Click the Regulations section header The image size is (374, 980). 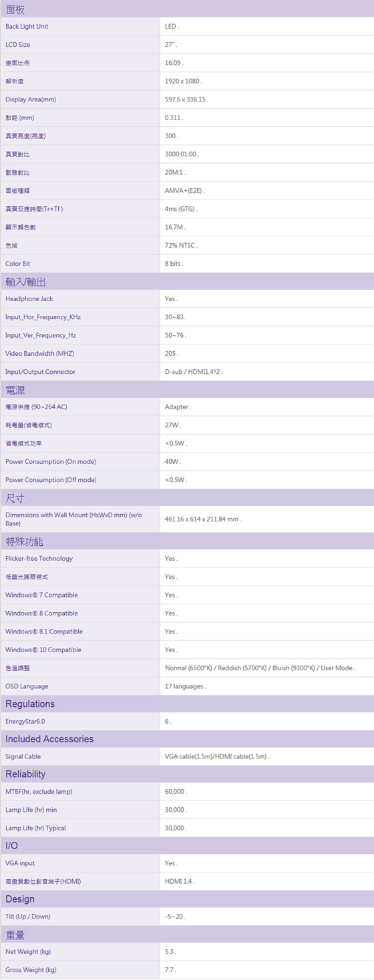point(30,704)
